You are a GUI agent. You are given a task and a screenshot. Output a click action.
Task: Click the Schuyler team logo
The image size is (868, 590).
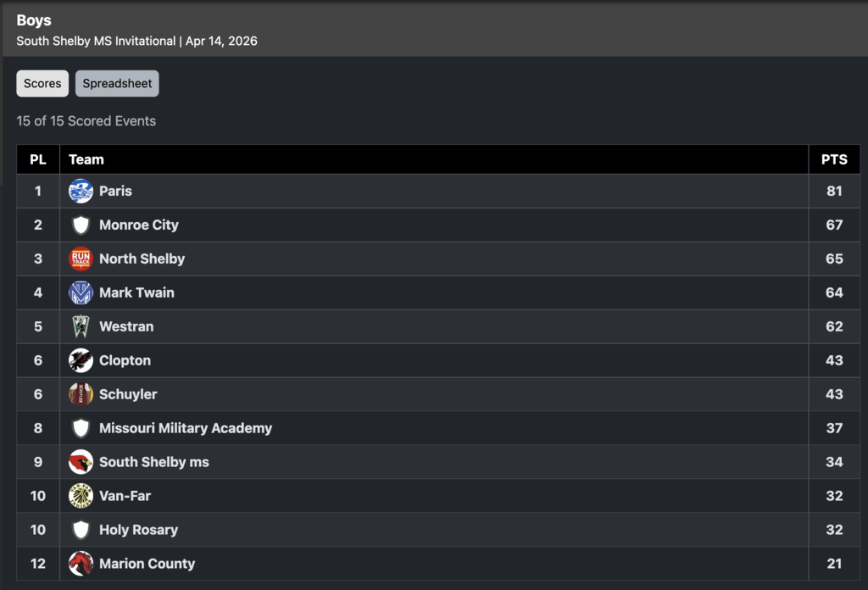[x=81, y=394]
